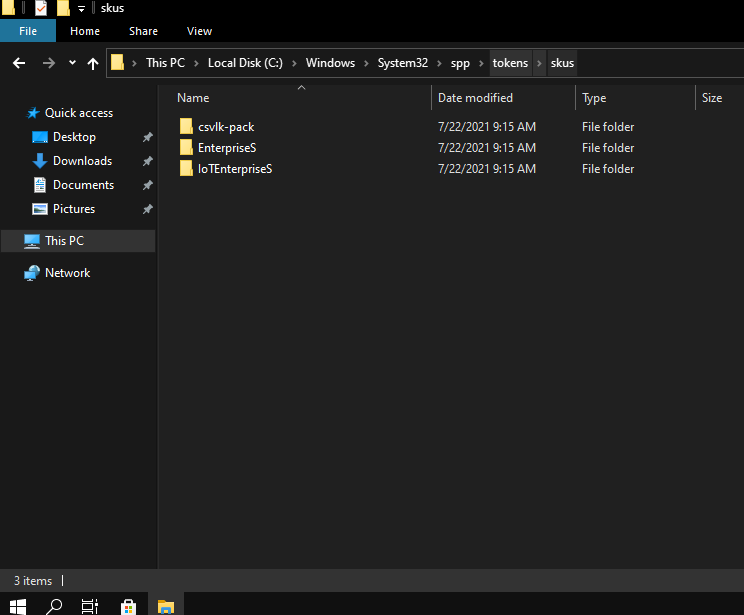Go up one folder level
The width and height of the screenshot is (744, 615).
[x=93, y=63]
